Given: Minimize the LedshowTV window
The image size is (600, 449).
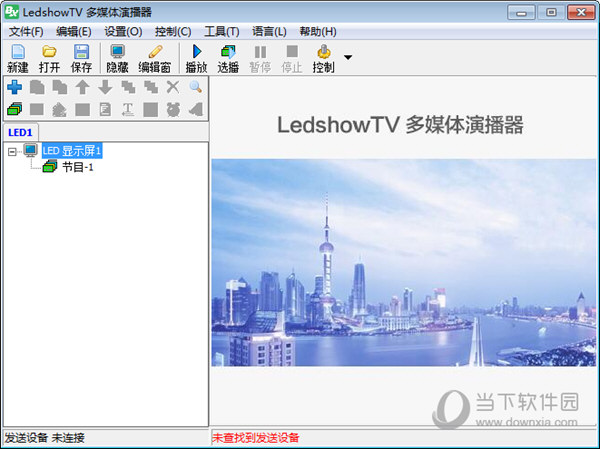Looking at the screenshot, I should pos(521,12).
